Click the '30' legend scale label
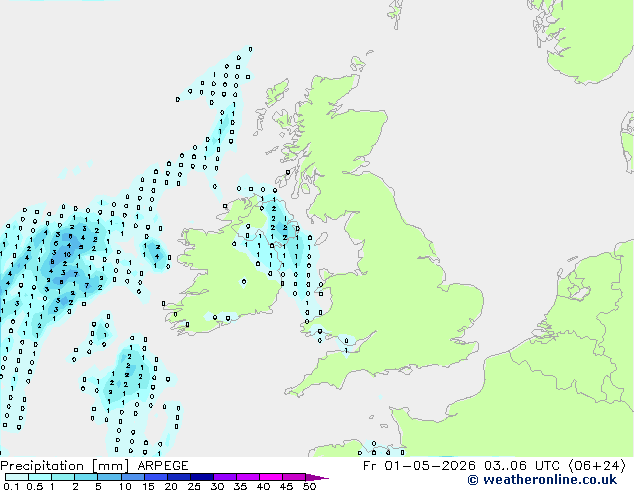Viewport: 634px width, 490px height. (x=217, y=486)
